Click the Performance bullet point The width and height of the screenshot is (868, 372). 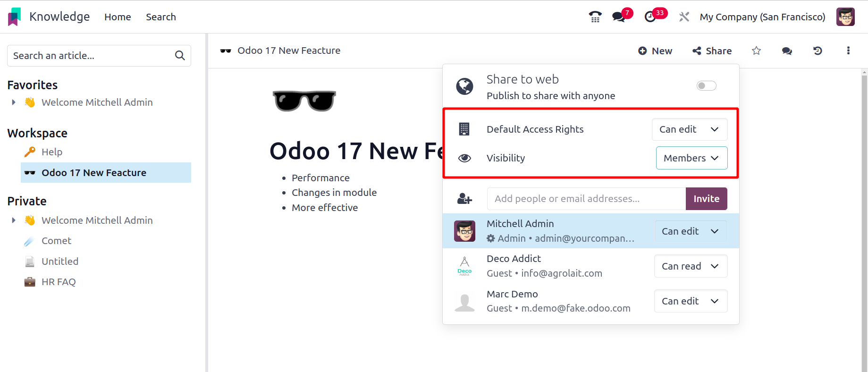tap(320, 178)
